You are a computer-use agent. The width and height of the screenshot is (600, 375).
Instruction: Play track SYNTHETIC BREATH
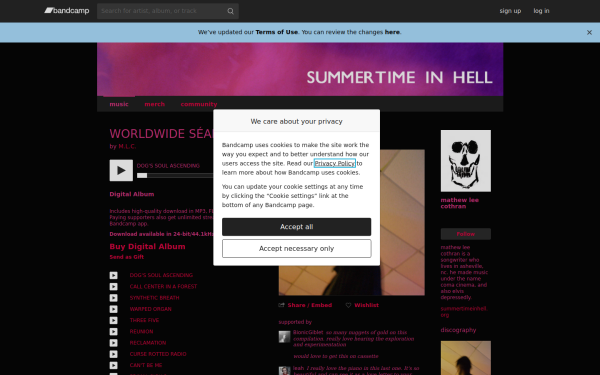point(114,298)
